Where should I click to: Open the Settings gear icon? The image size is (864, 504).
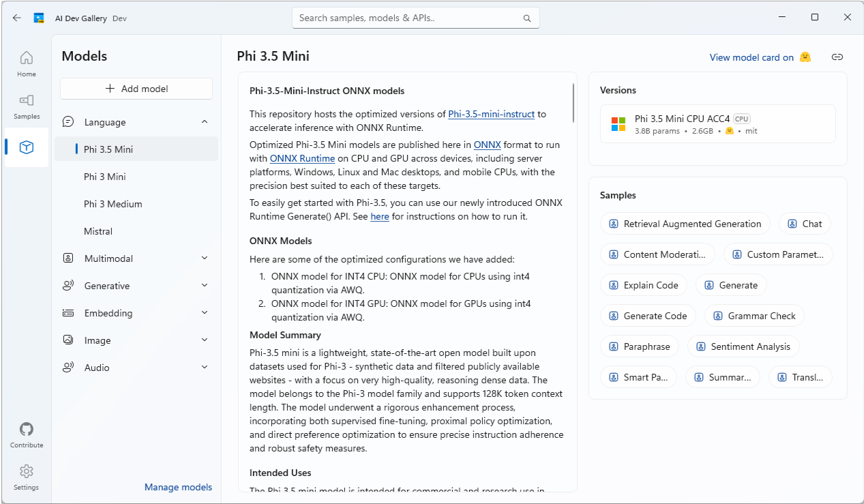(x=27, y=477)
